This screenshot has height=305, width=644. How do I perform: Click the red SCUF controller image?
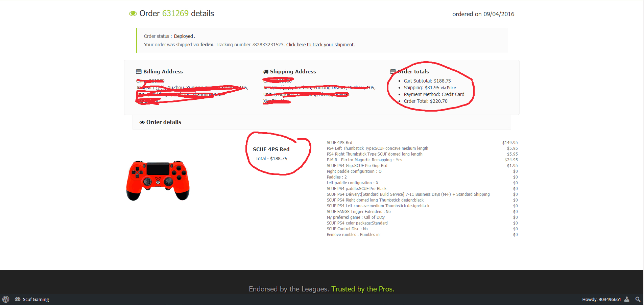coord(158,181)
